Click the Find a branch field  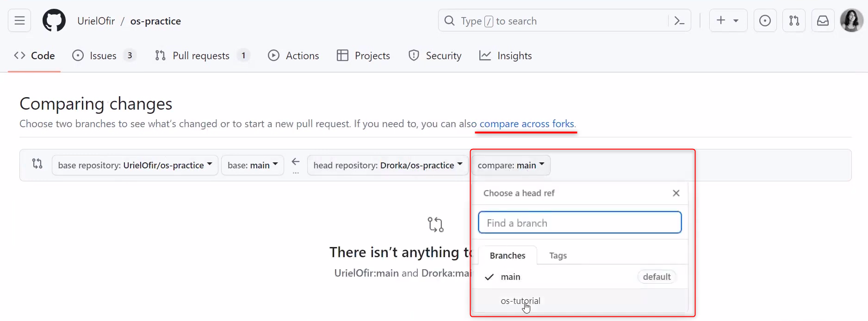pyautogui.click(x=580, y=222)
